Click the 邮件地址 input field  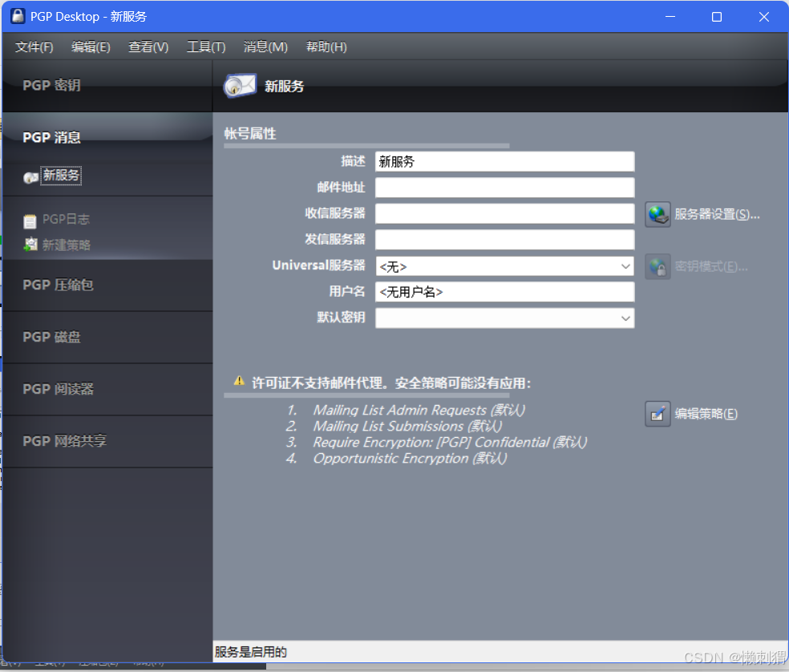(x=504, y=188)
